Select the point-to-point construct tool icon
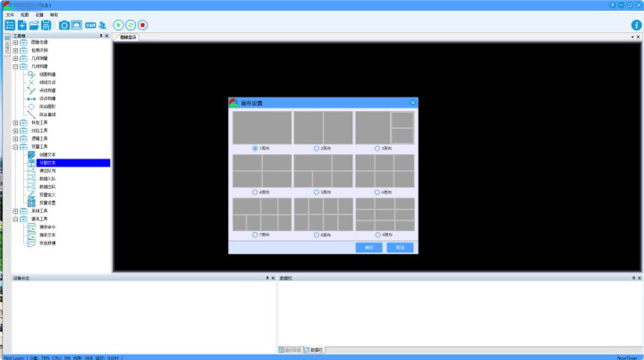Image resolution: width=644 pixels, height=360 pixels. click(31, 99)
